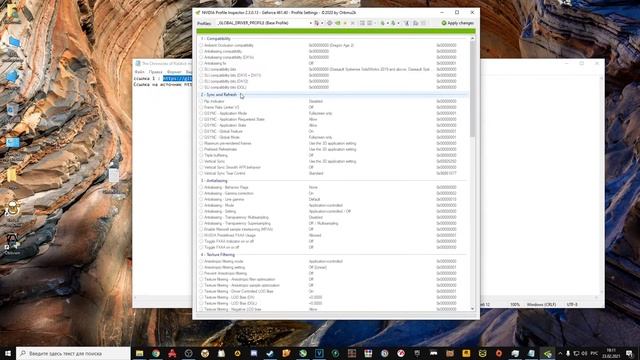Select the Antialiasing - Gamma correction row
The image size is (640, 360).
[333, 193]
